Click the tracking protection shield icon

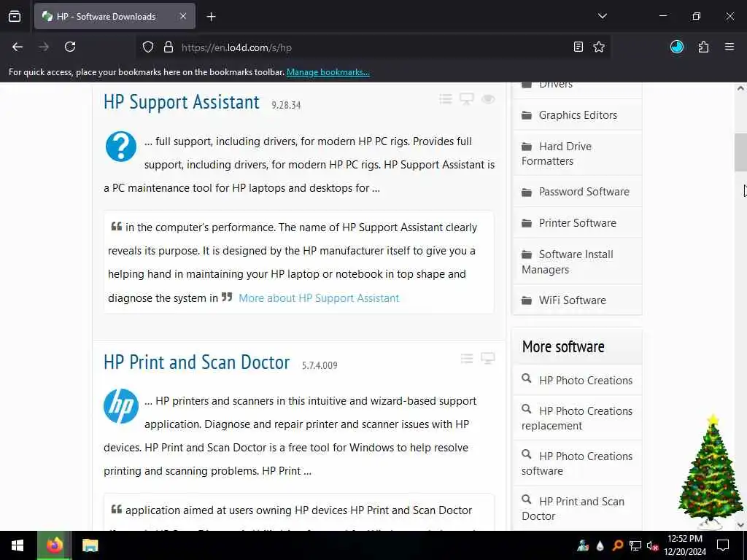pos(148,47)
